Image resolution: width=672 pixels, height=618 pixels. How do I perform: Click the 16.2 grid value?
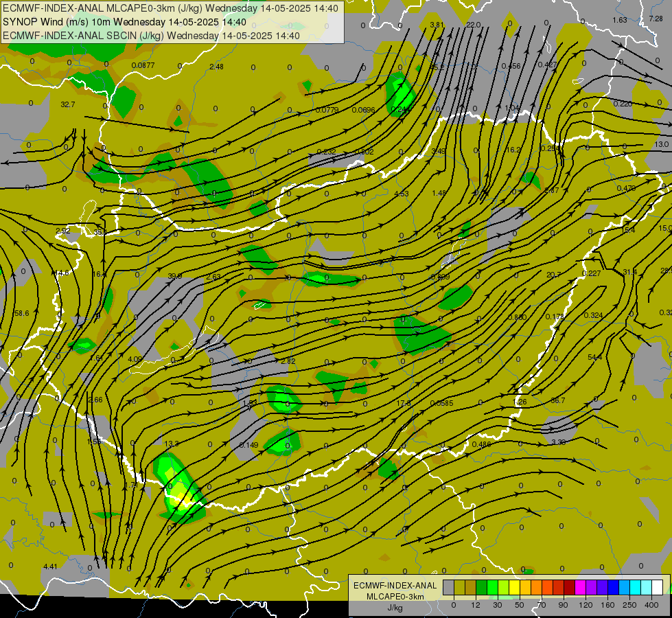pos(513,150)
